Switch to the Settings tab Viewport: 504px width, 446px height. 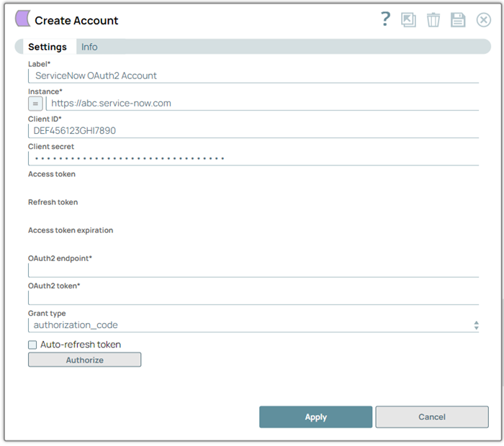click(48, 47)
